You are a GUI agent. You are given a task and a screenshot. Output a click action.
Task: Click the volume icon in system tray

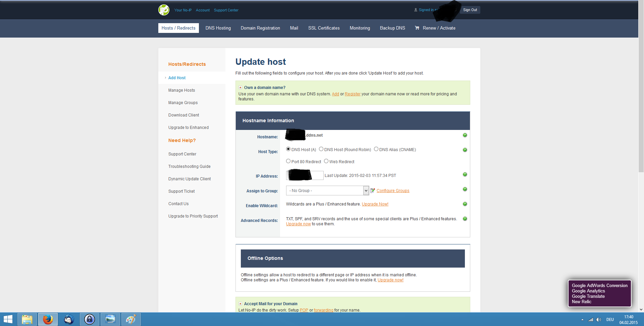click(599, 320)
